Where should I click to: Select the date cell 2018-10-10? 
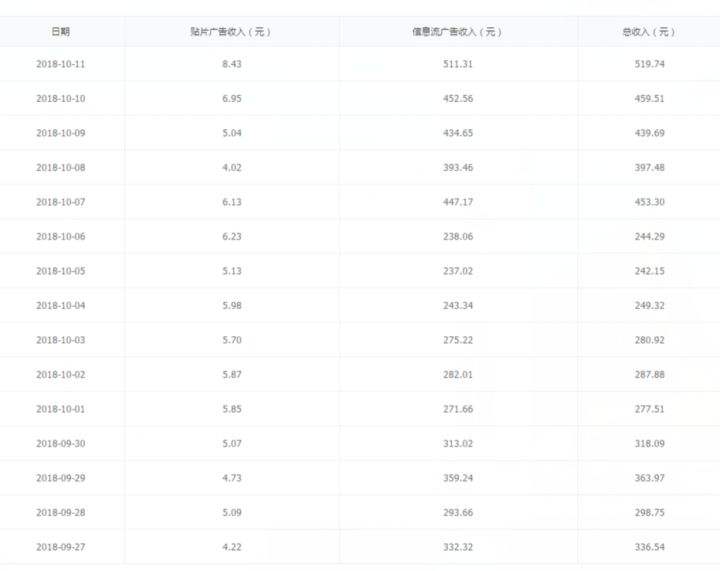coord(61,98)
